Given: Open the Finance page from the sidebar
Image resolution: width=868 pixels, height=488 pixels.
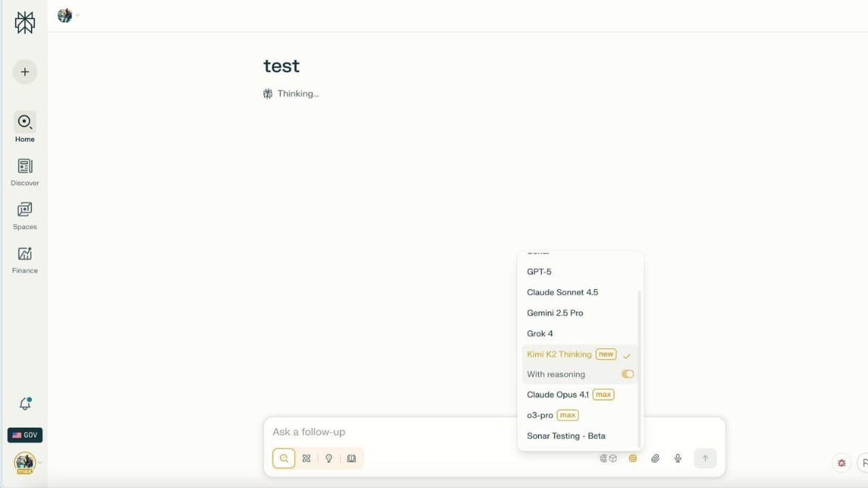Looking at the screenshot, I should click(x=25, y=260).
